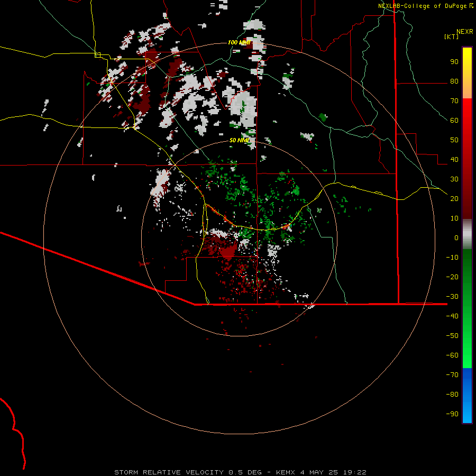
Task: Click the NEXR label above the color scale
Action: (465, 32)
